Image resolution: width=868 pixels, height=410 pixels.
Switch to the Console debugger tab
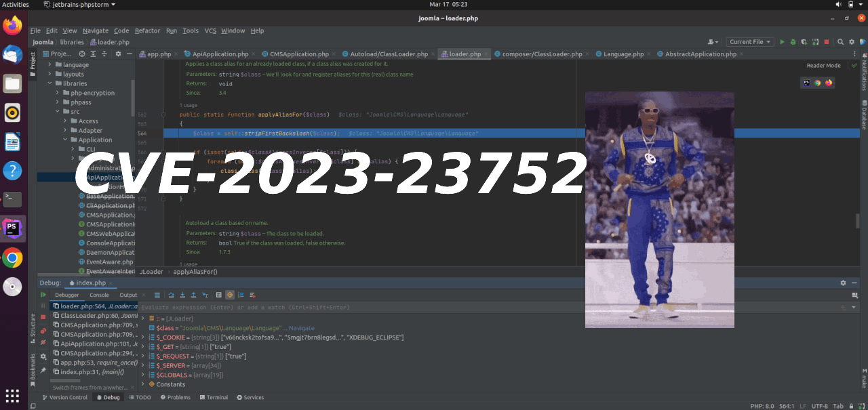coord(99,295)
